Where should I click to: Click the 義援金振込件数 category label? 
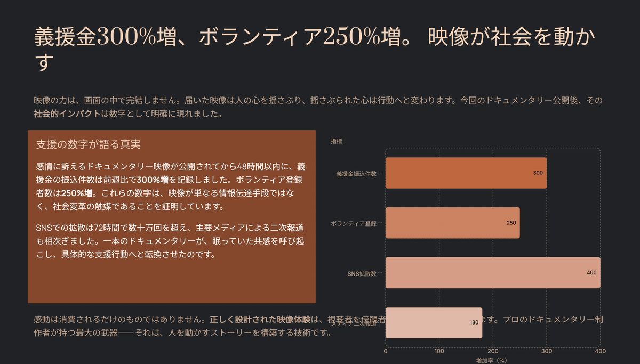tap(356, 173)
